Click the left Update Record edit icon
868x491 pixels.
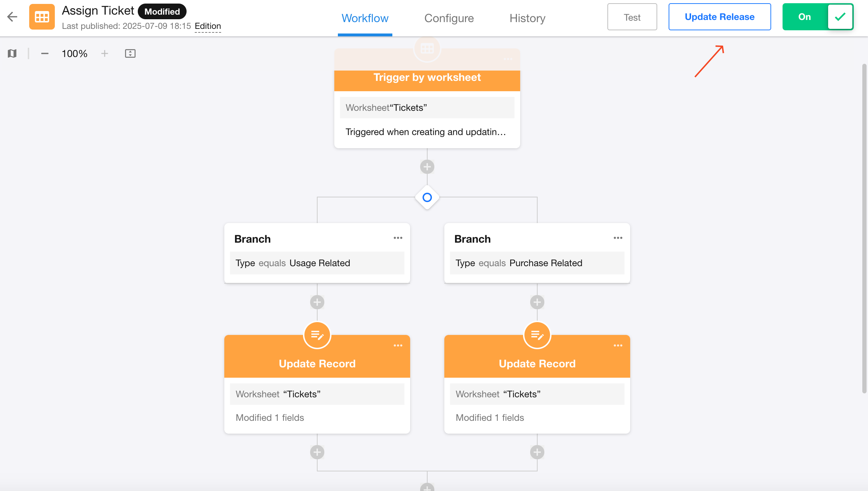click(317, 335)
